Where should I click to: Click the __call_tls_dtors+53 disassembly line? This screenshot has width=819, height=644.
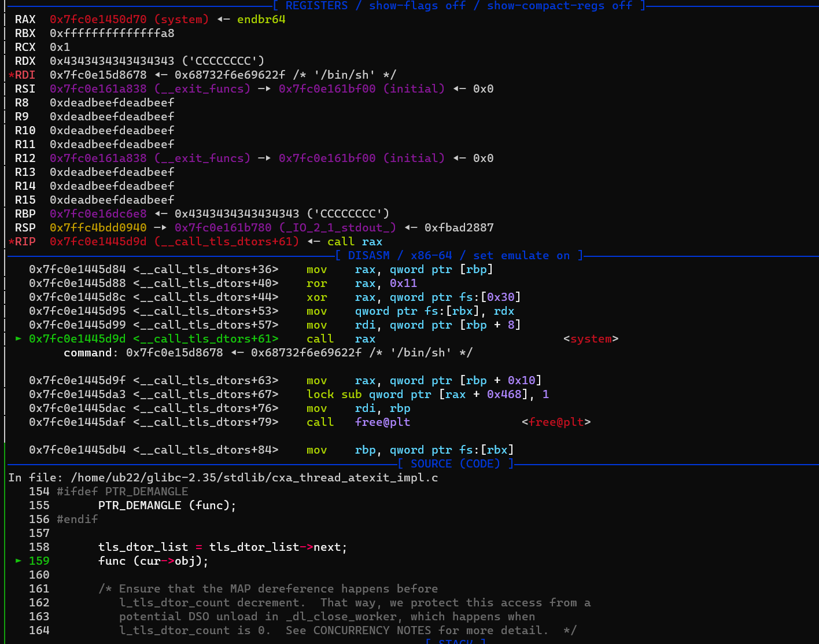click(x=271, y=311)
